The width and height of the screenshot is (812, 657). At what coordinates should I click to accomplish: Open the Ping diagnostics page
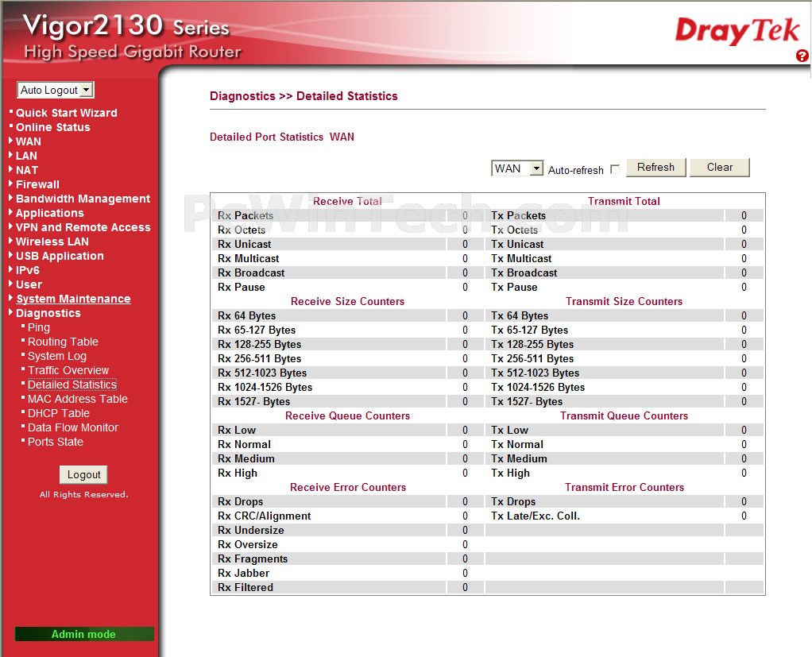click(39, 328)
